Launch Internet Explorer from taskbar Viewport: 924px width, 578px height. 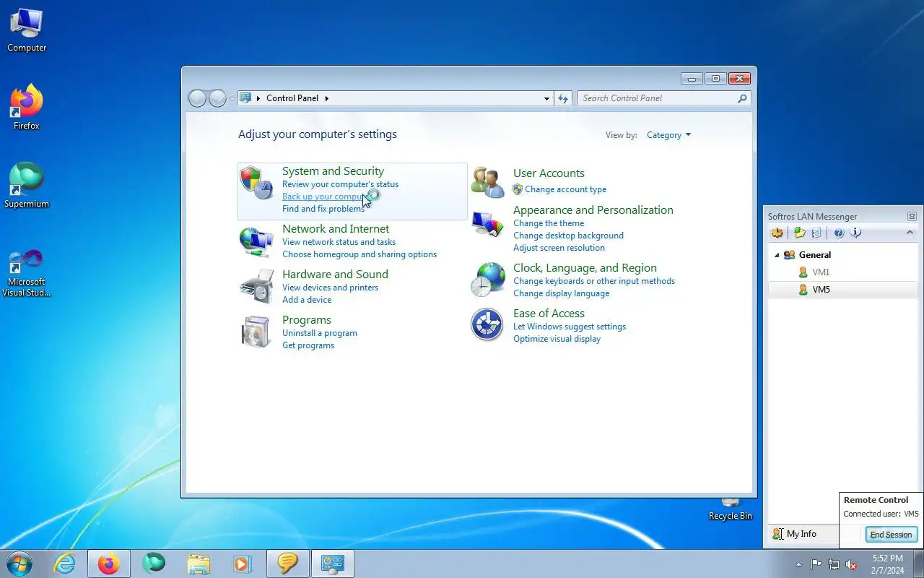coord(65,564)
